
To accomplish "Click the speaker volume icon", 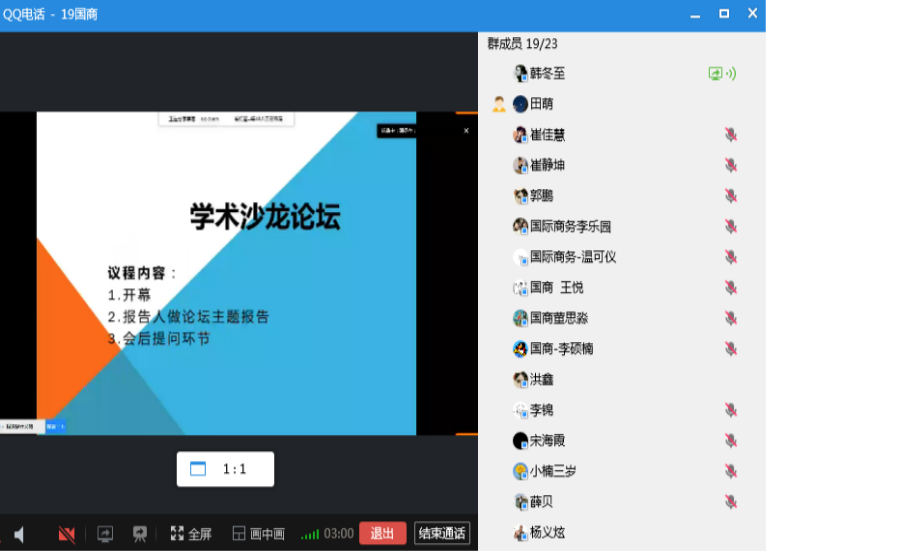I will [19, 534].
